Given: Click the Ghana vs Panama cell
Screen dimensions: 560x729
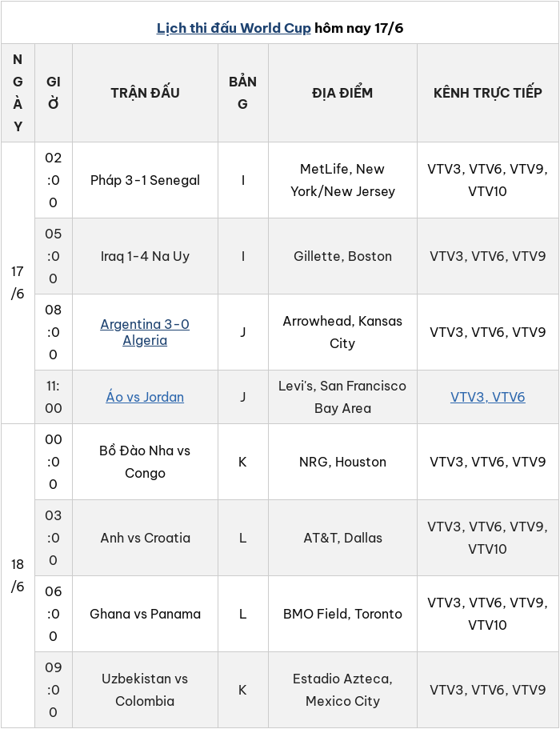Looking at the screenshot, I should 145,614.
